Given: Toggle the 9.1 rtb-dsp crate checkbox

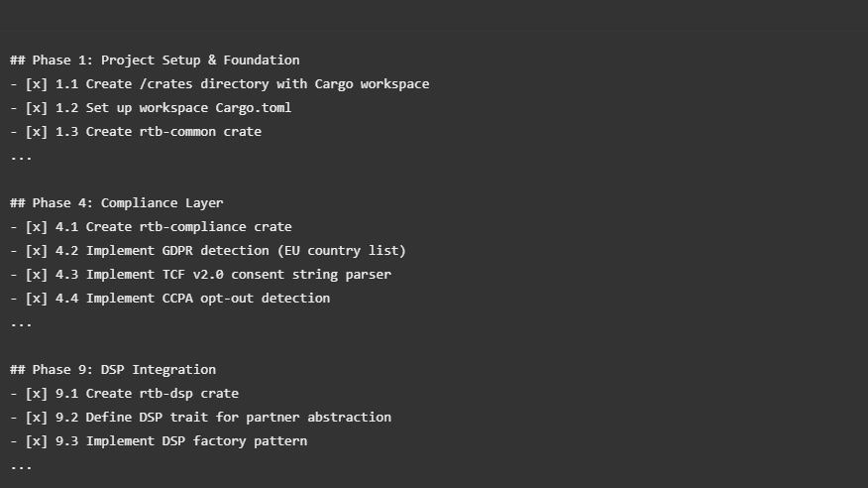Looking at the screenshot, I should [x=37, y=394].
